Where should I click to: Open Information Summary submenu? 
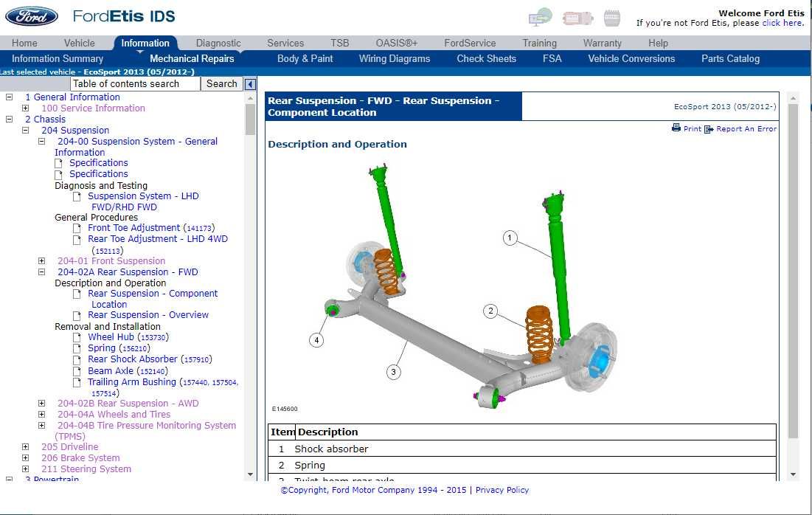click(x=58, y=58)
